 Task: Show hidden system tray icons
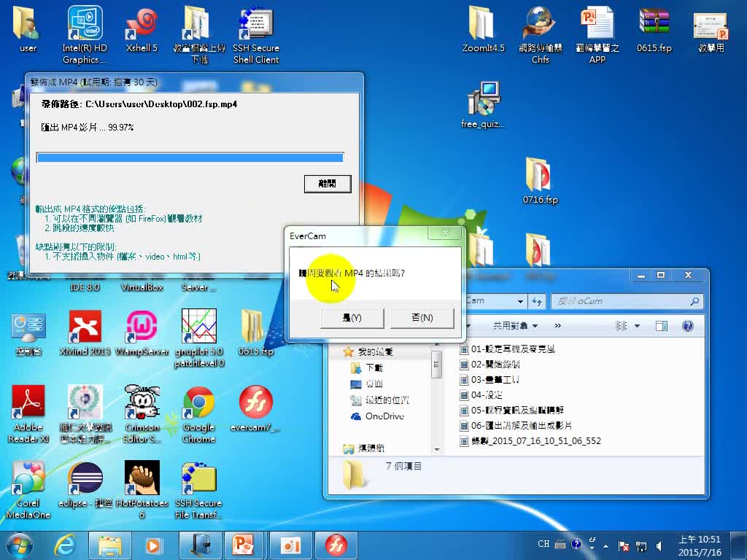[606, 545]
